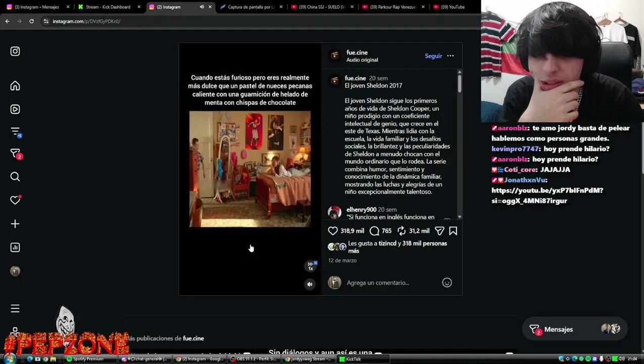Click post date 12 de marzo

coord(342,260)
